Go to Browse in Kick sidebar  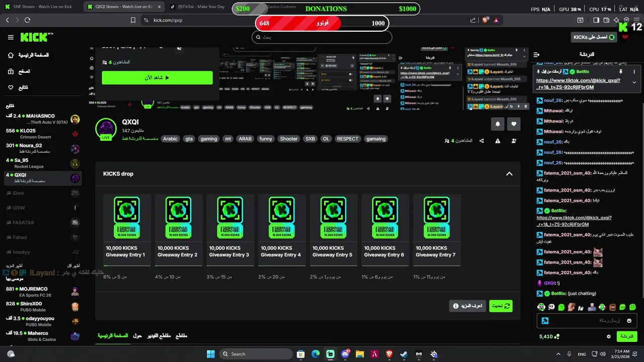19,71
